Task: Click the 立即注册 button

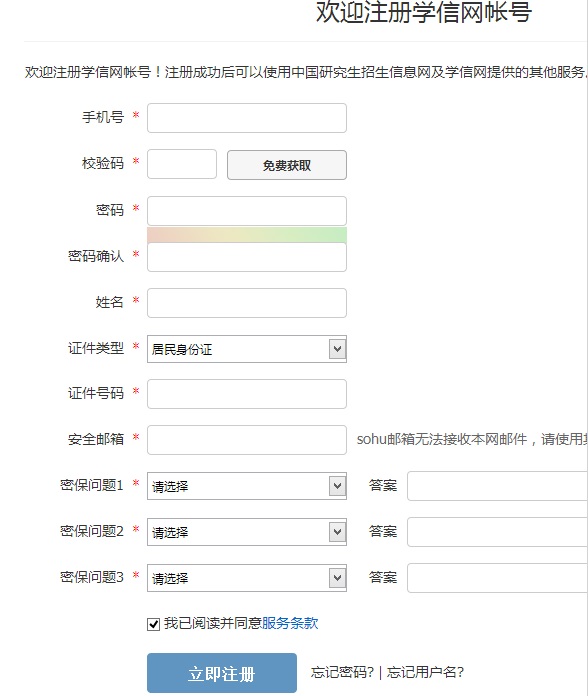Action: click(x=222, y=673)
